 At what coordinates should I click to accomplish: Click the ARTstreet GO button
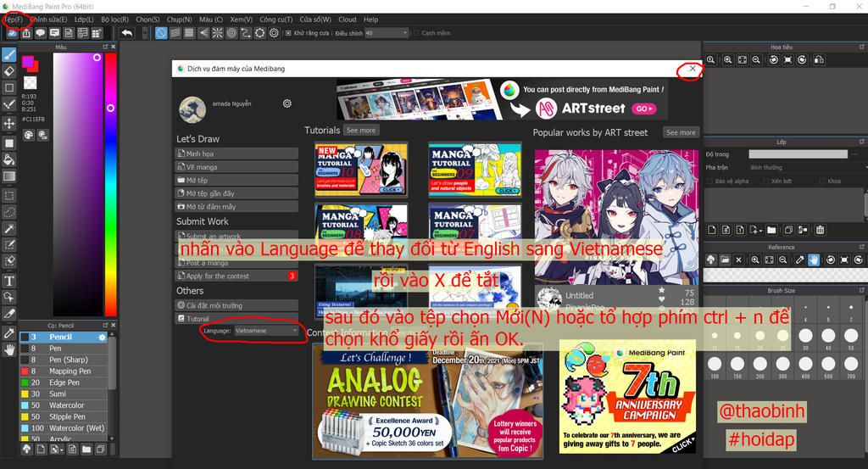(x=644, y=109)
